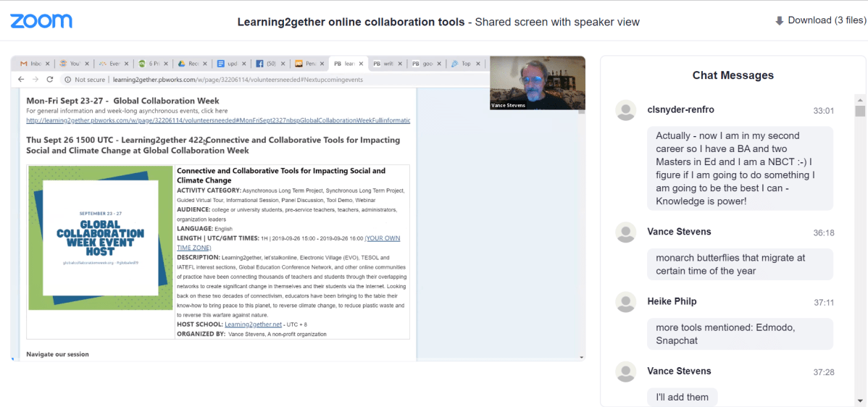This screenshot has height=407, width=868.
Task: Click the Zoom logo
Action: pyautogui.click(x=41, y=21)
